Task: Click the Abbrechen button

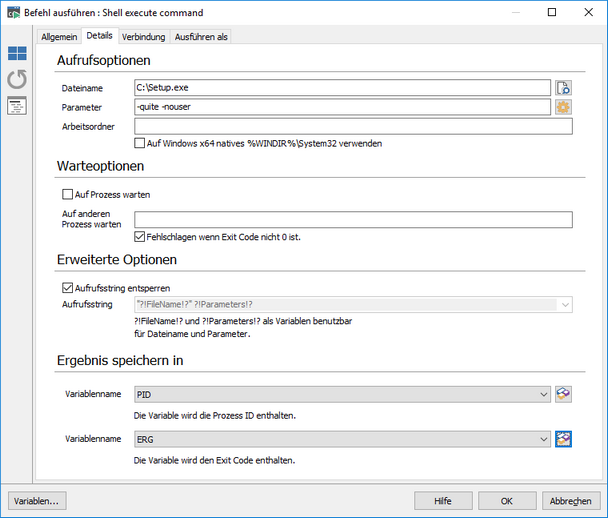Action: [x=571, y=501]
